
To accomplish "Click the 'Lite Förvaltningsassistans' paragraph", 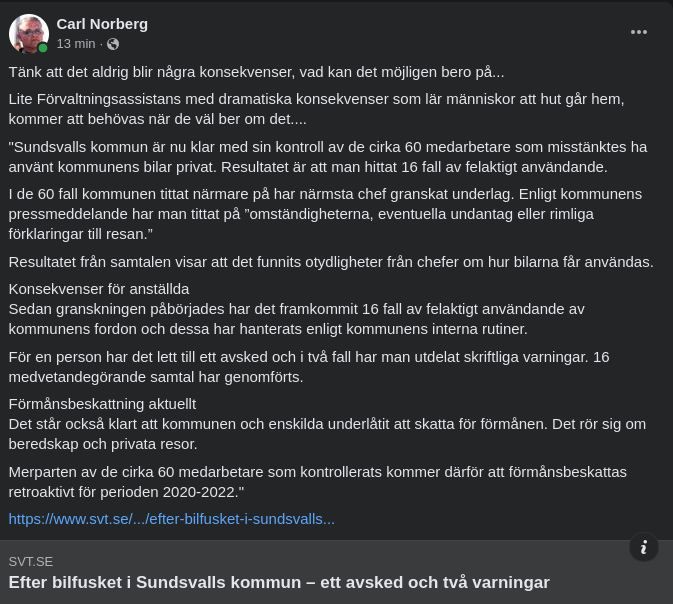I will tap(316, 108).
